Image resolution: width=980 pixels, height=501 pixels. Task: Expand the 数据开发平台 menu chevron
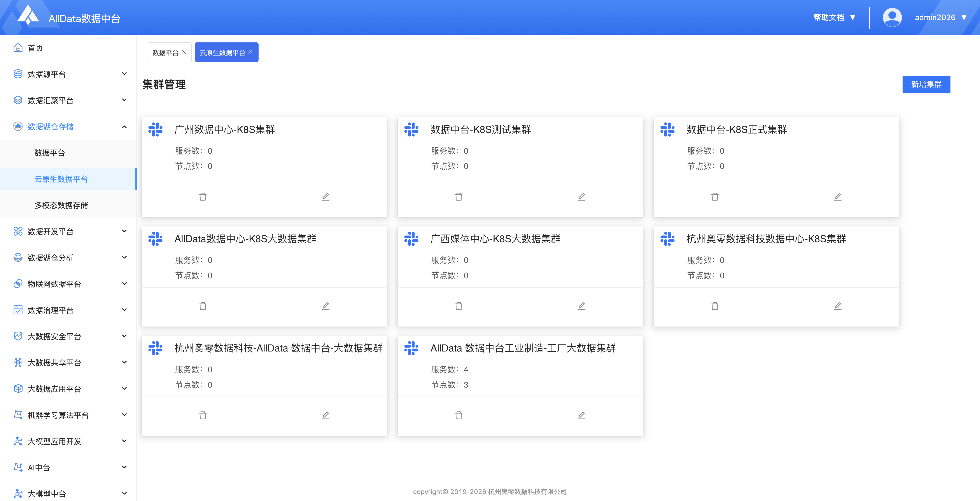pos(124,231)
